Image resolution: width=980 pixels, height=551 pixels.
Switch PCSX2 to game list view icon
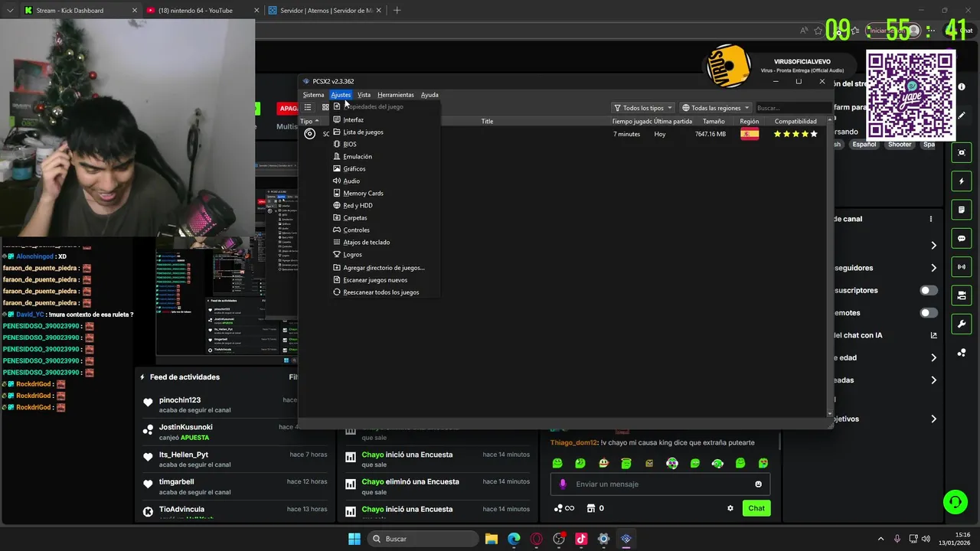pyautogui.click(x=308, y=107)
